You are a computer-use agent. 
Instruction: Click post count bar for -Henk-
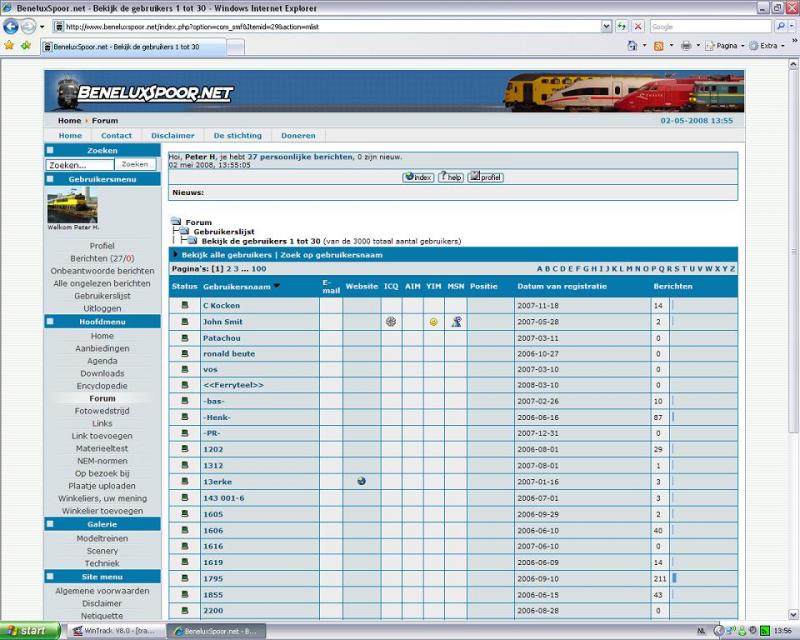pos(673,417)
